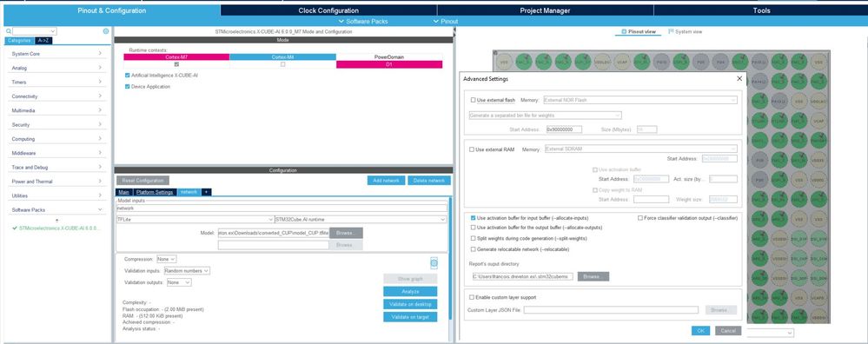The width and height of the screenshot is (868, 344).
Task: Select the network tab
Action: pos(189,192)
